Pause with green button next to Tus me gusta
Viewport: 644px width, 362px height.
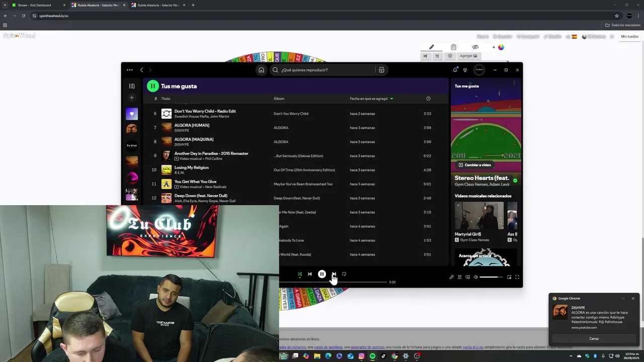[x=152, y=86]
